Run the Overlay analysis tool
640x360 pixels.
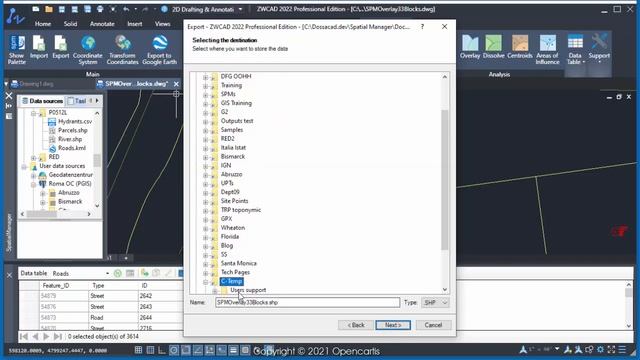click(x=470, y=47)
